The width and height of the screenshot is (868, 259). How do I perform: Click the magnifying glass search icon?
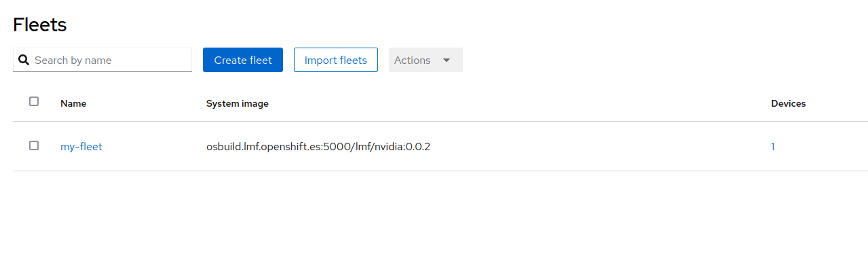(24, 60)
